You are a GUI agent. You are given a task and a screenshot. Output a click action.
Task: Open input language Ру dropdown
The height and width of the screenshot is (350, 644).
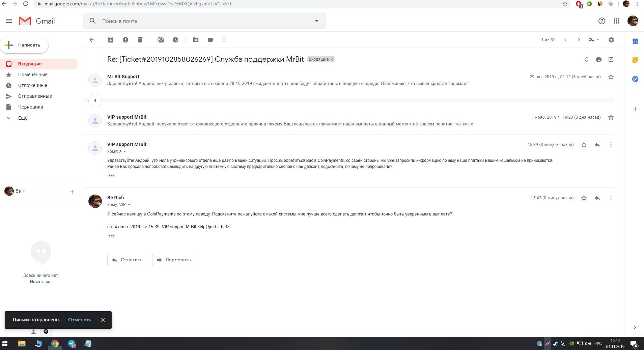pos(594,40)
